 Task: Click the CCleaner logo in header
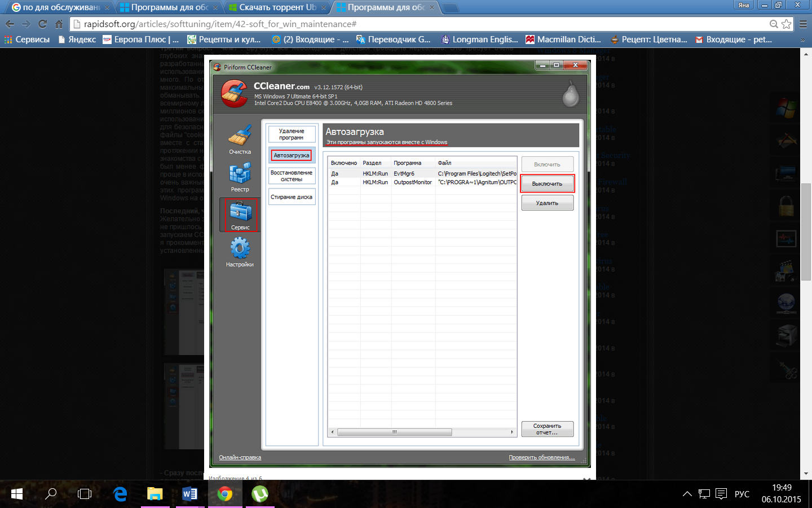[234, 94]
